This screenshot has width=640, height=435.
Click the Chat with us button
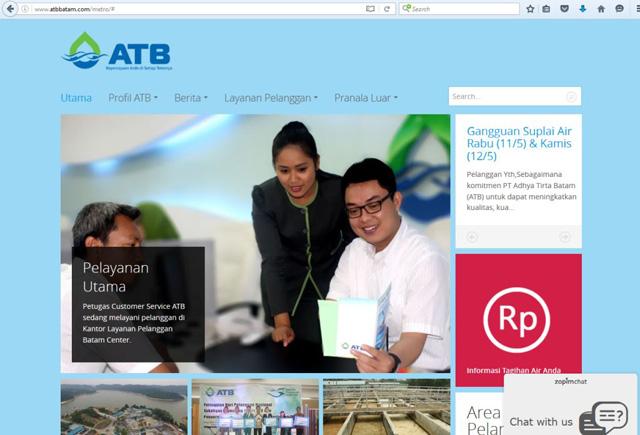pyautogui.click(x=541, y=422)
